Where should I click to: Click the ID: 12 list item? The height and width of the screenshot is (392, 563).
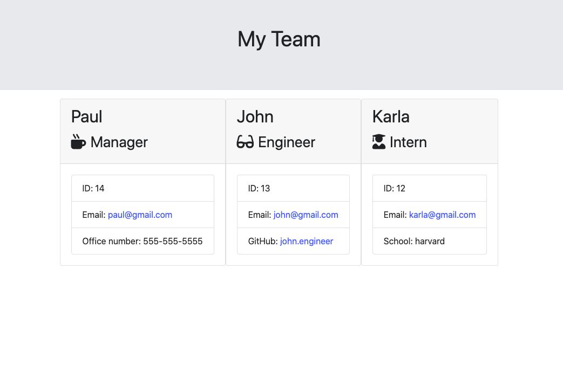pos(430,188)
